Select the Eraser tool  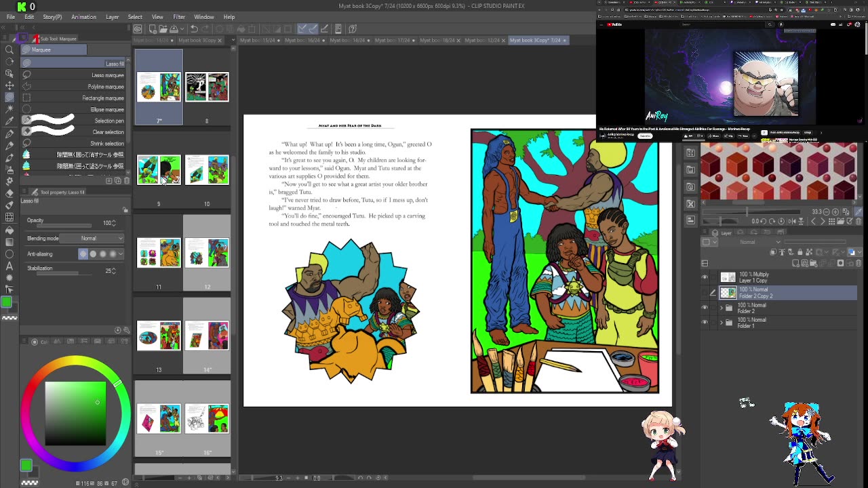(9, 192)
